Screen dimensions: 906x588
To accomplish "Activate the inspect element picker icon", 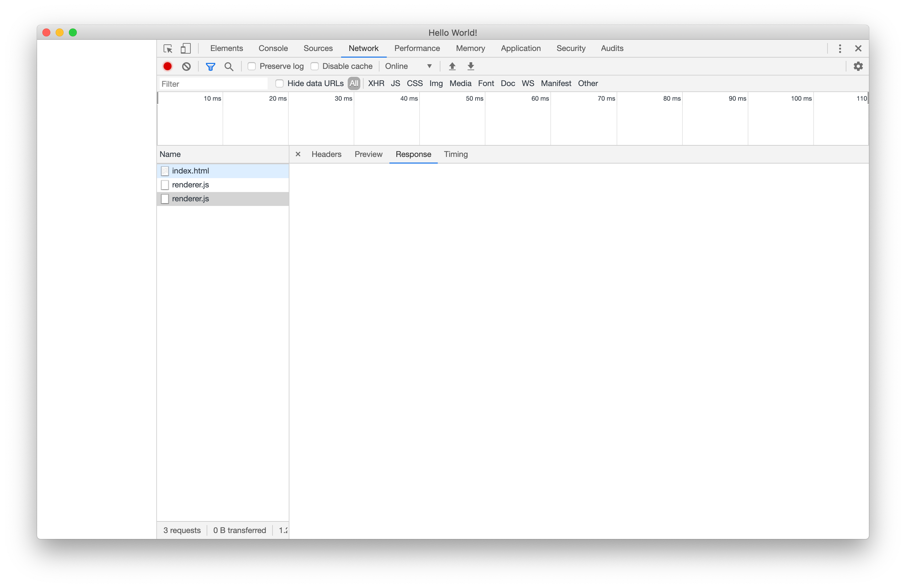I will (x=168, y=49).
